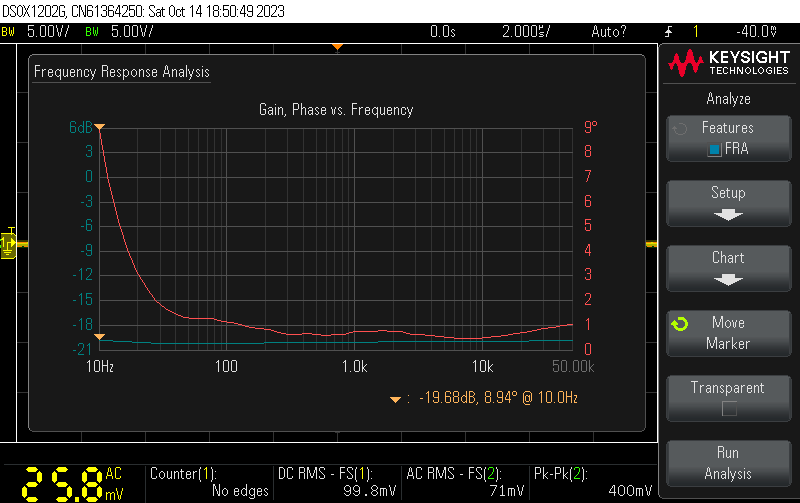
Task: Click the rising edge trigger icon
Action: point(669,32)
